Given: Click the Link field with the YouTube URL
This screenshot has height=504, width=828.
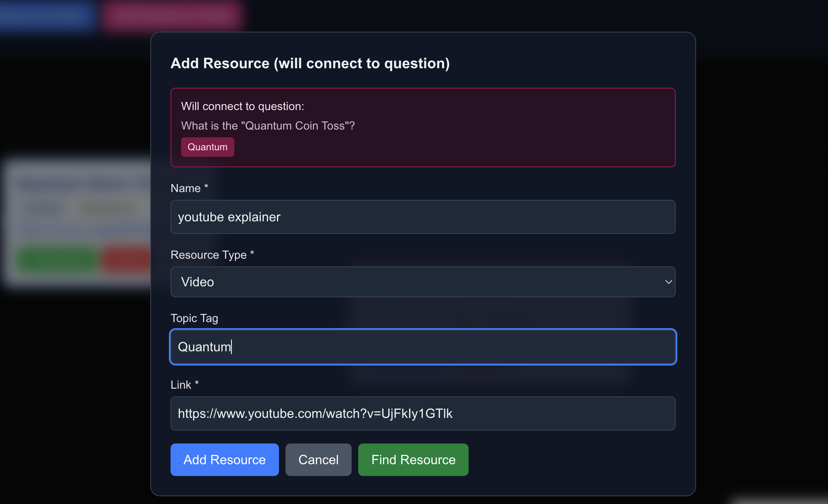Looking at the screenshot, I should 422,413.
